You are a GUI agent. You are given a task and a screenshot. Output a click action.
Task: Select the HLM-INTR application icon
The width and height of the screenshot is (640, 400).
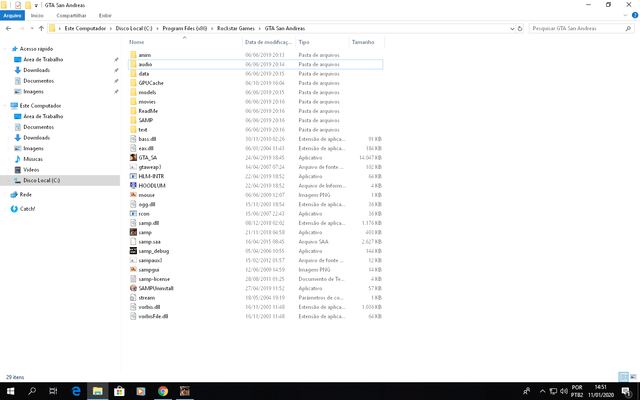pyautogui.click(x=133, y=176)
